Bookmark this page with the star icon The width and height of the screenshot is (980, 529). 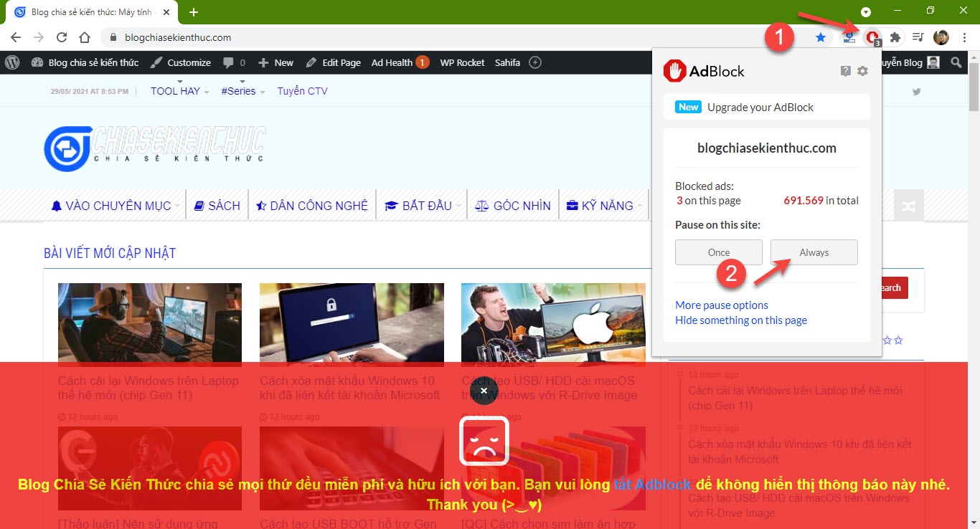(x=821, y=37)
